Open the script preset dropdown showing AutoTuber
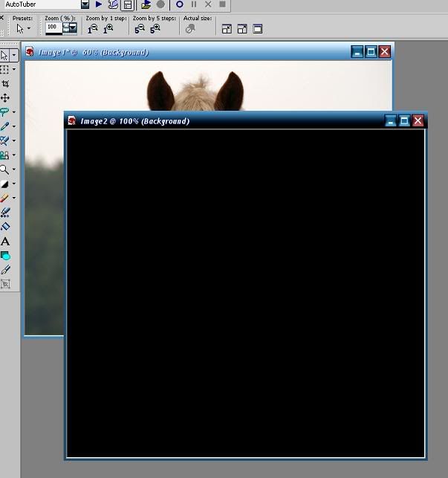 [x=85, y=4]
